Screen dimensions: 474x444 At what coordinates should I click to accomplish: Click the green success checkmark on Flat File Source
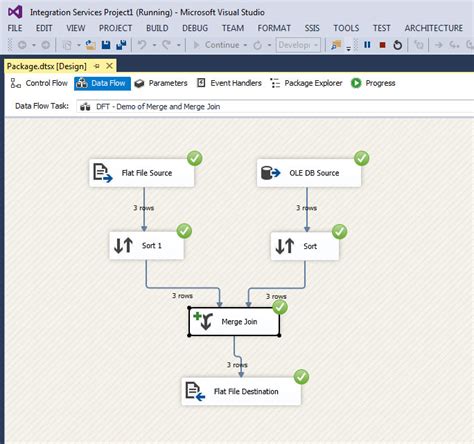(x=195, y=158)
